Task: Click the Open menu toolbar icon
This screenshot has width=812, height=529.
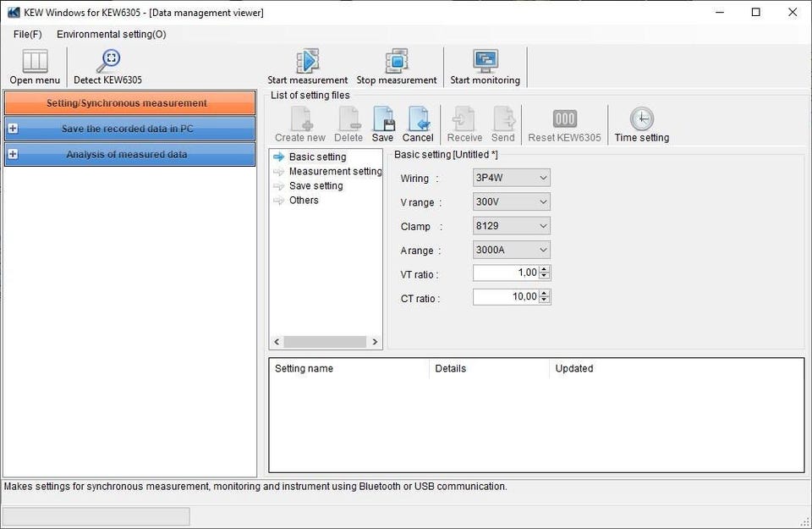Action: tap(35, 61)
